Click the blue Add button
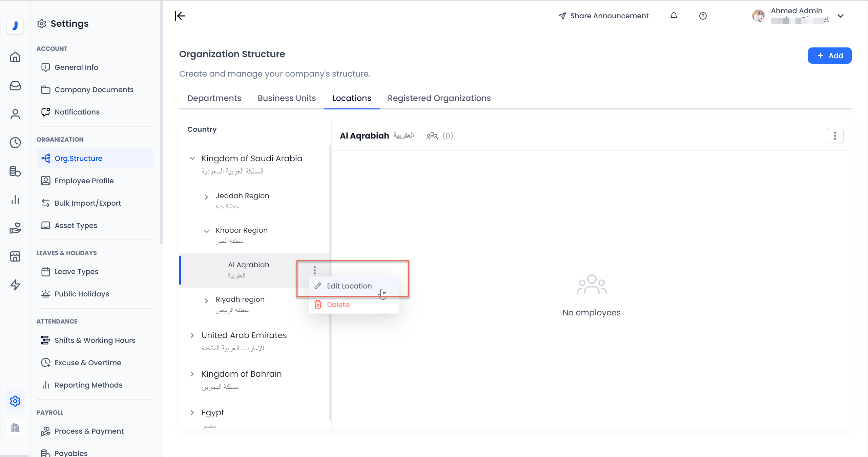The height and width of the screenshot is (457, 868). [x=829, y=56]
